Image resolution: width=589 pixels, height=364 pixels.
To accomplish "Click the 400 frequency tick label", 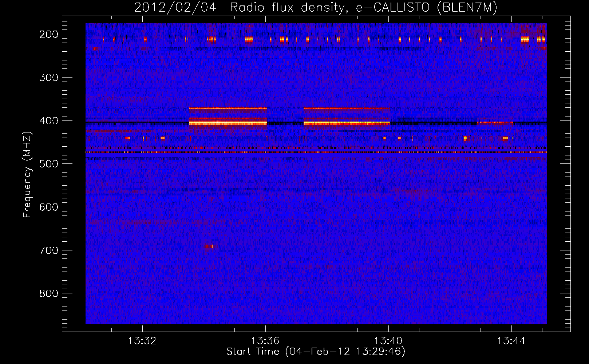I will (x=48, y=121).
